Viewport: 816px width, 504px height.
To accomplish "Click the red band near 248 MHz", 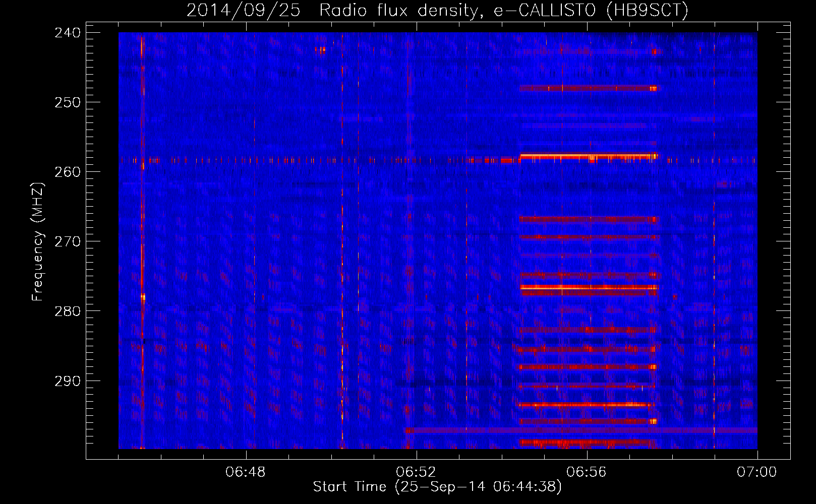I will tap(590, 88).
